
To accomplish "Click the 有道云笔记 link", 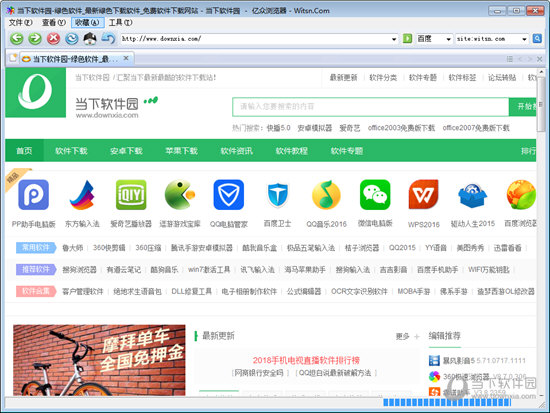I will (123, 269).
